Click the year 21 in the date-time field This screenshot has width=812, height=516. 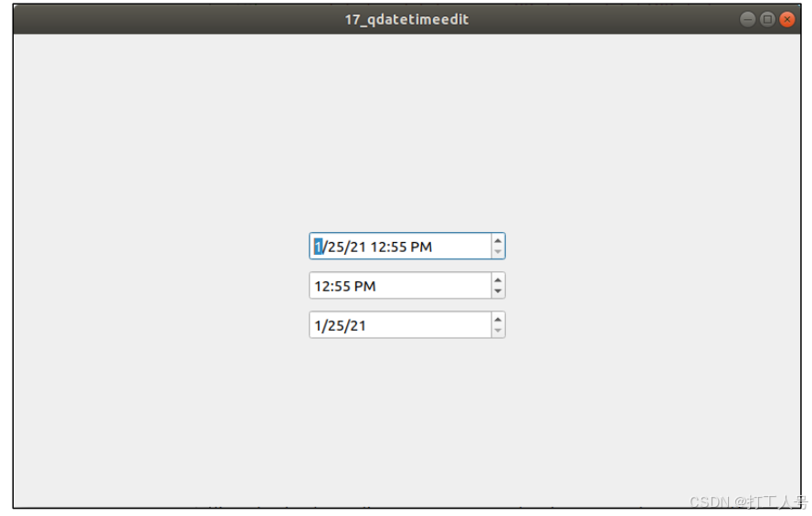coord(358,247)
